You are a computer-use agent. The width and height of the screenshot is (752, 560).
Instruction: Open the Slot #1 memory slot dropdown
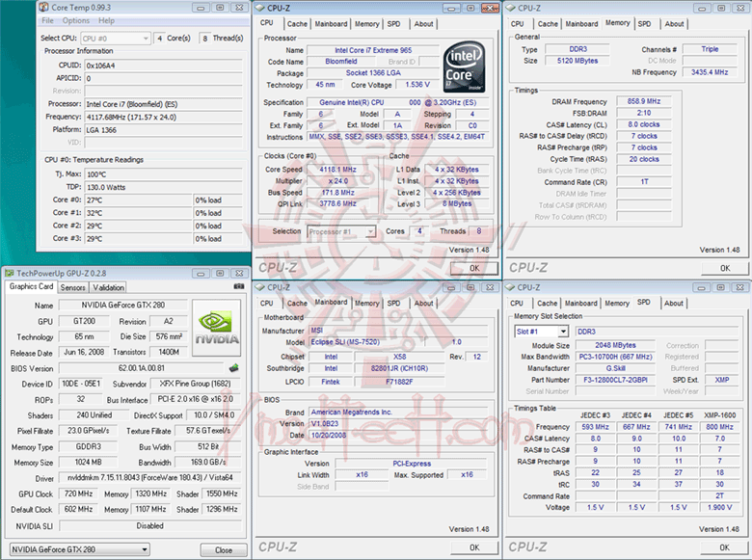coord(542,332)
